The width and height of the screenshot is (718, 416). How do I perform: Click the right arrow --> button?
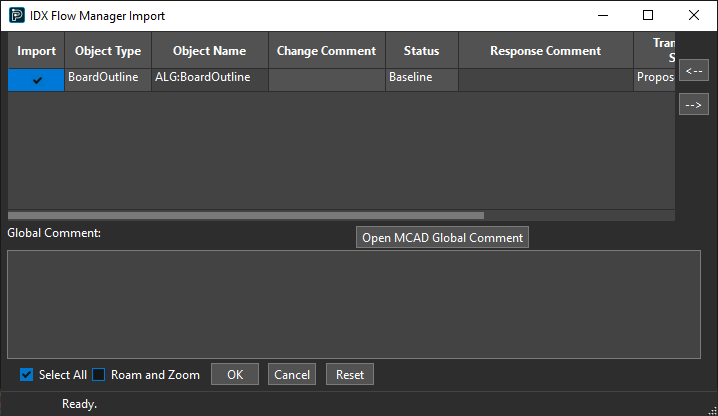[x=694, y=104]
